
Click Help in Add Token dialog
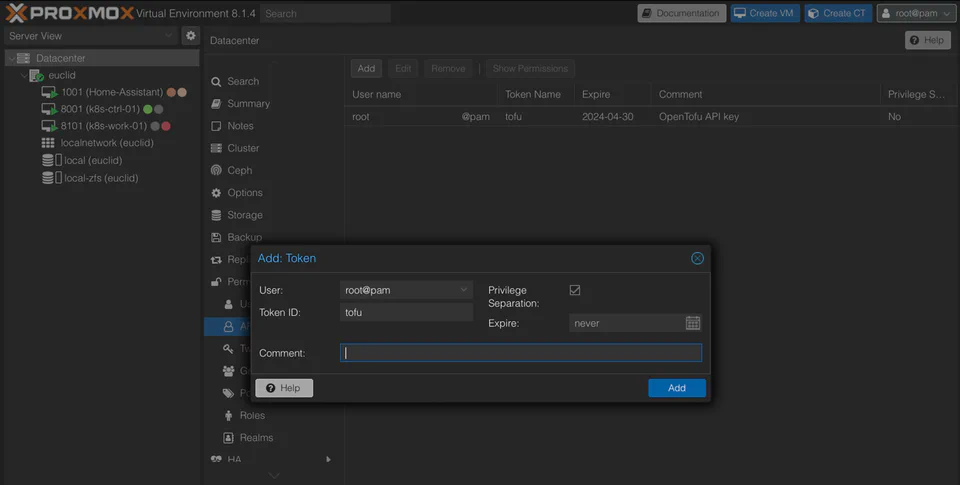pyautogui.click(x=284, y=388)
